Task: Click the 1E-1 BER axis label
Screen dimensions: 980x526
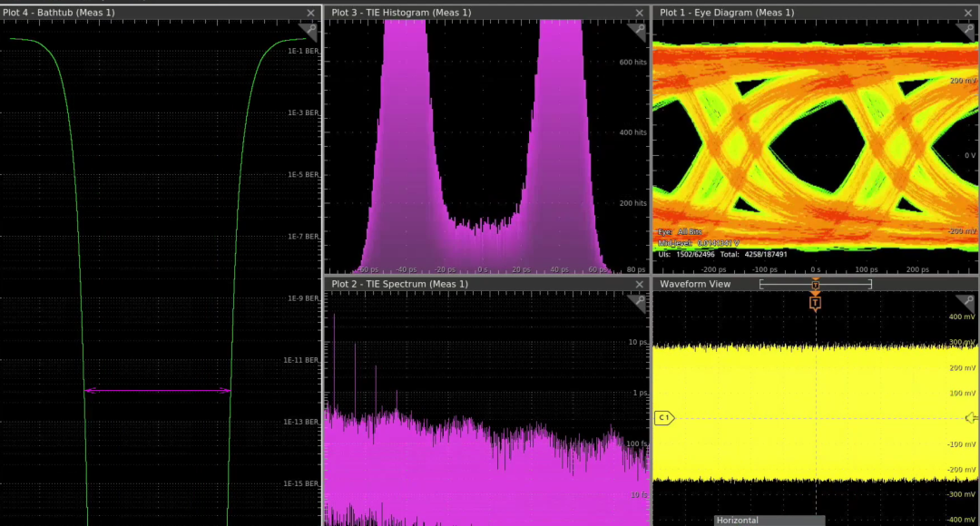Action: (x=303, y=51)
